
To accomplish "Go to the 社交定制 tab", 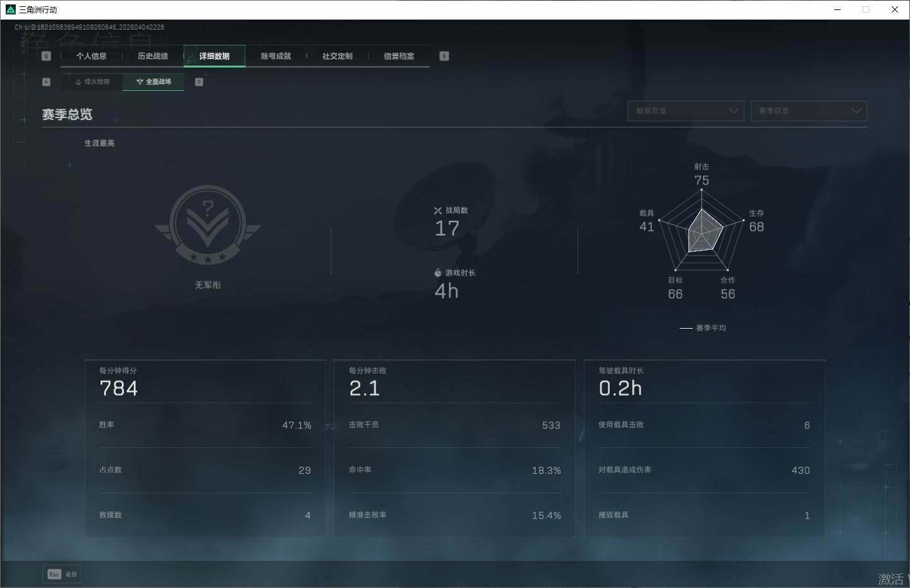I will 338,56.
